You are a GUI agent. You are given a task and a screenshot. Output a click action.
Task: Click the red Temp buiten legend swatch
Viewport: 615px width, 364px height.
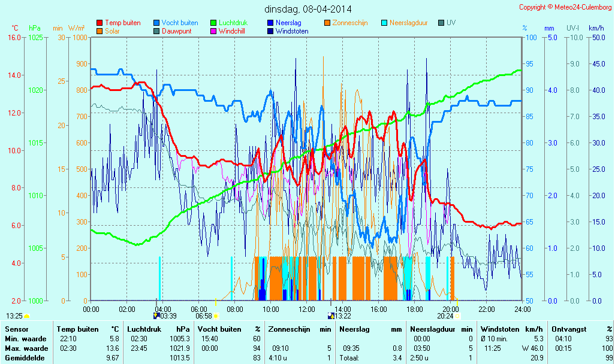[100, 23]
